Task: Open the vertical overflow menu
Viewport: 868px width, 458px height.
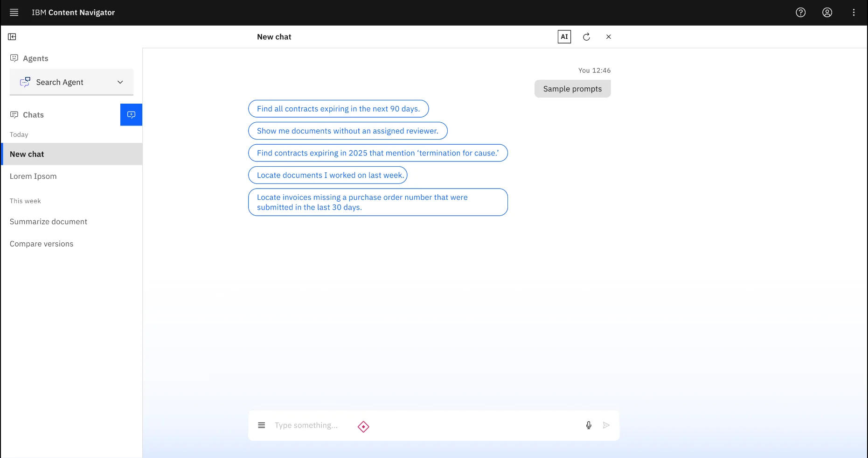Action: tap(854, 13)
